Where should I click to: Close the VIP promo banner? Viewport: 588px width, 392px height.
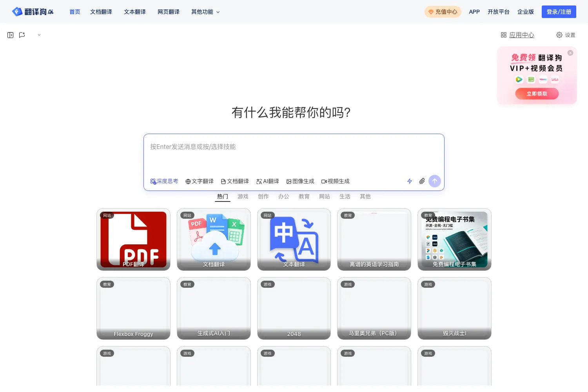pos(570,53)
